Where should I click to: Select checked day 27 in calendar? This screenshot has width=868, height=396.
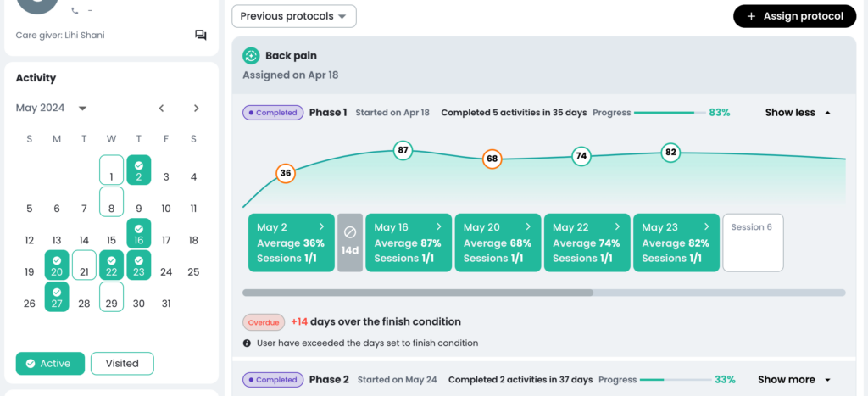[57, 297]
